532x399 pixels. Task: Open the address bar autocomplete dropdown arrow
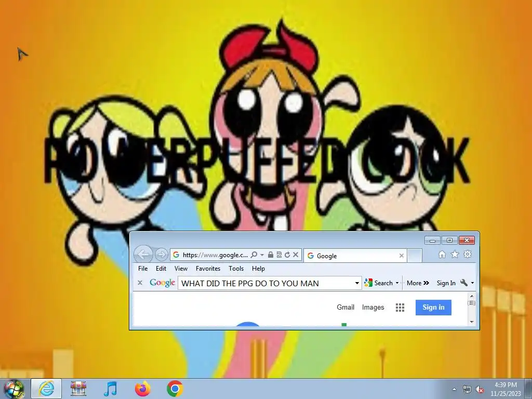pos(262,255)
